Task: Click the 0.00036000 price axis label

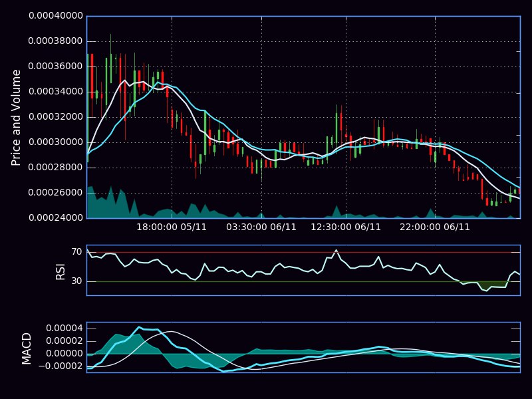Action: coord(56,66)
